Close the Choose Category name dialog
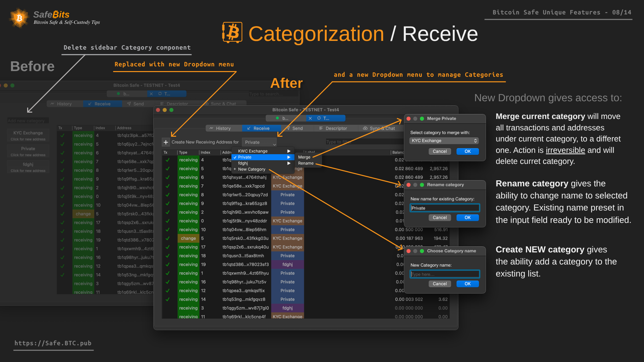644x362 pixels. pos(409,251)
